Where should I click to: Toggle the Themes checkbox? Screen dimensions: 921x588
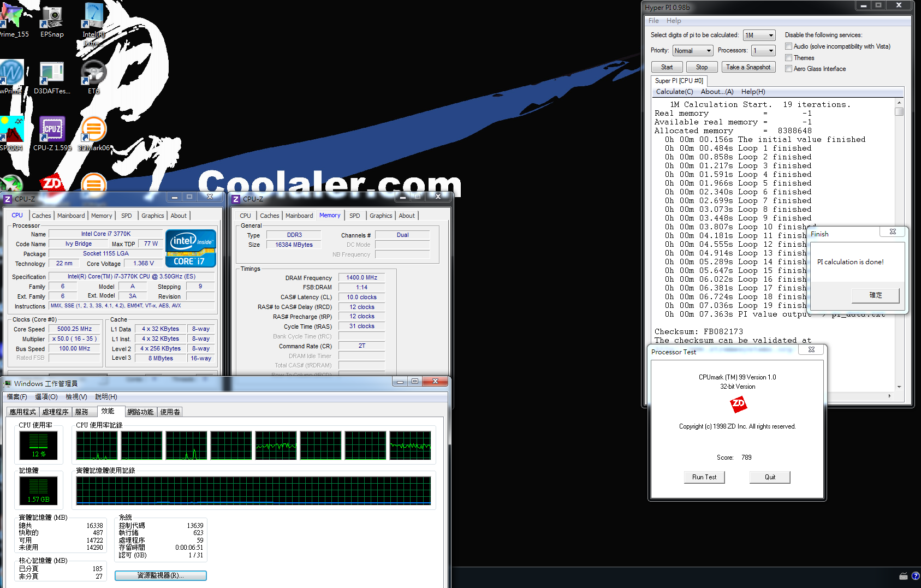788,57
